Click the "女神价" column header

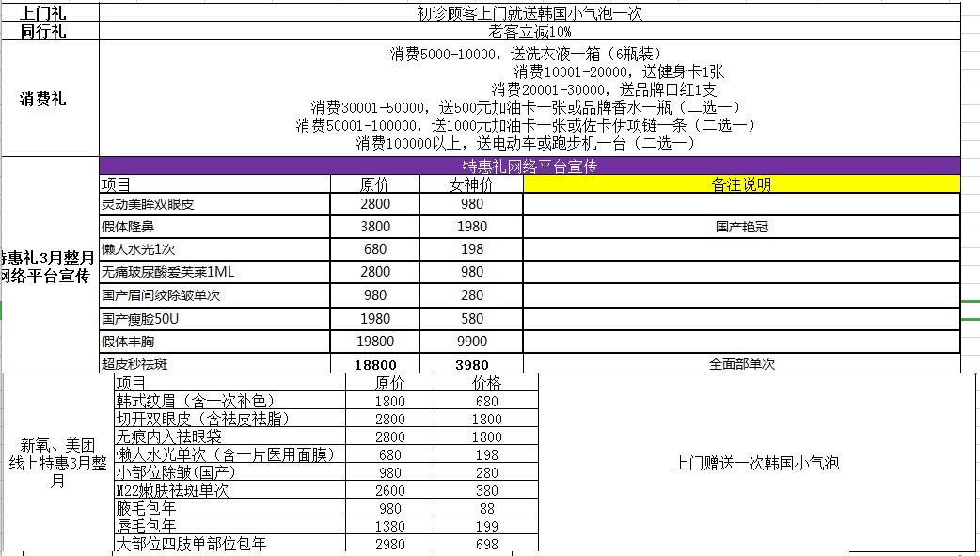point(472,184)
